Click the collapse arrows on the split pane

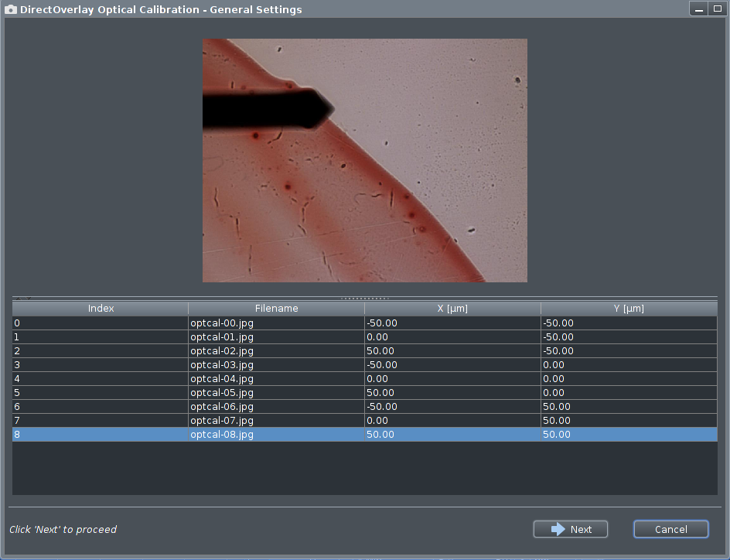(23, 298)
